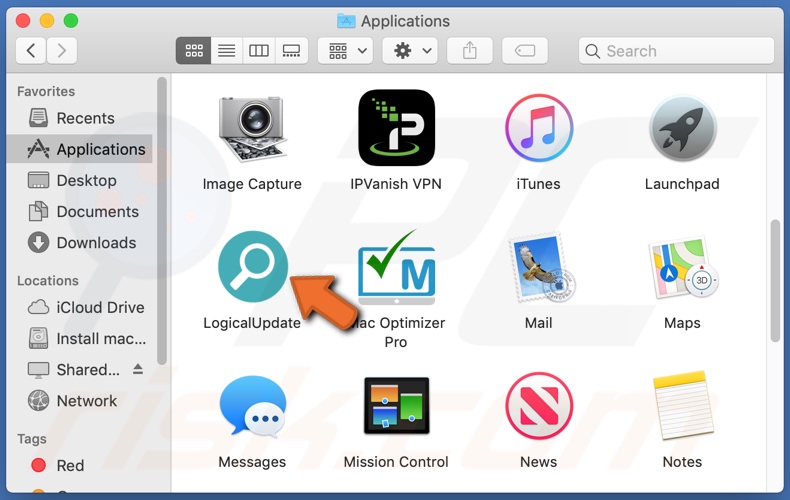The width and height of the screenshot is (790, 500).
Task: Click the sidebar scrollbar
Action: [162, 220]
